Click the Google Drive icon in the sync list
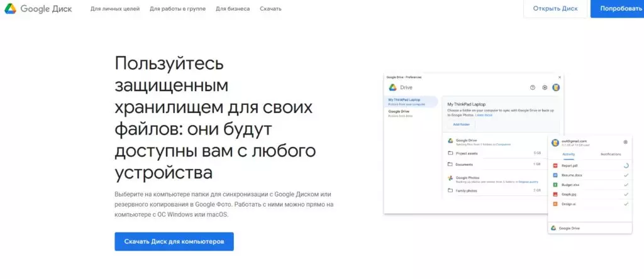 (x=450, y=141)
